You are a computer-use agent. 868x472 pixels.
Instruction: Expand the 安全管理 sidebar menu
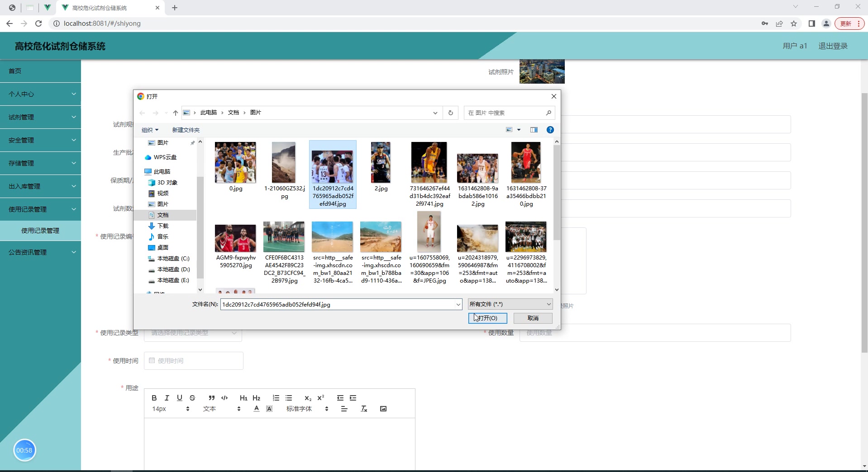coord(40,140)
